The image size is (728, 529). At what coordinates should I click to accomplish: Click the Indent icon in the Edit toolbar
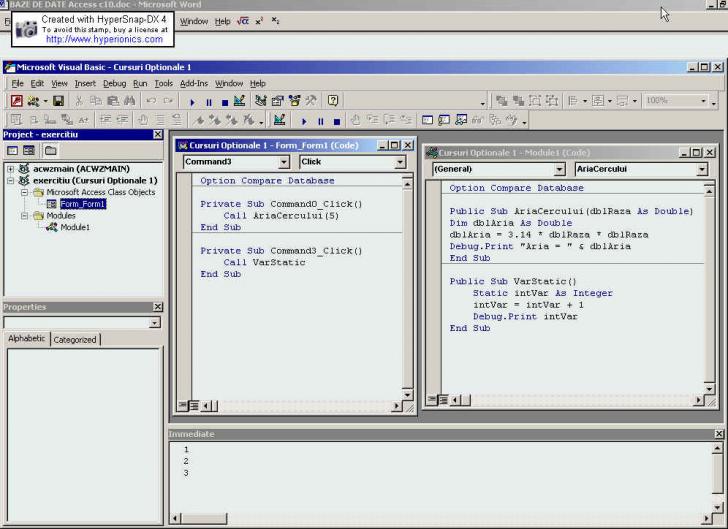pos(105,120)
